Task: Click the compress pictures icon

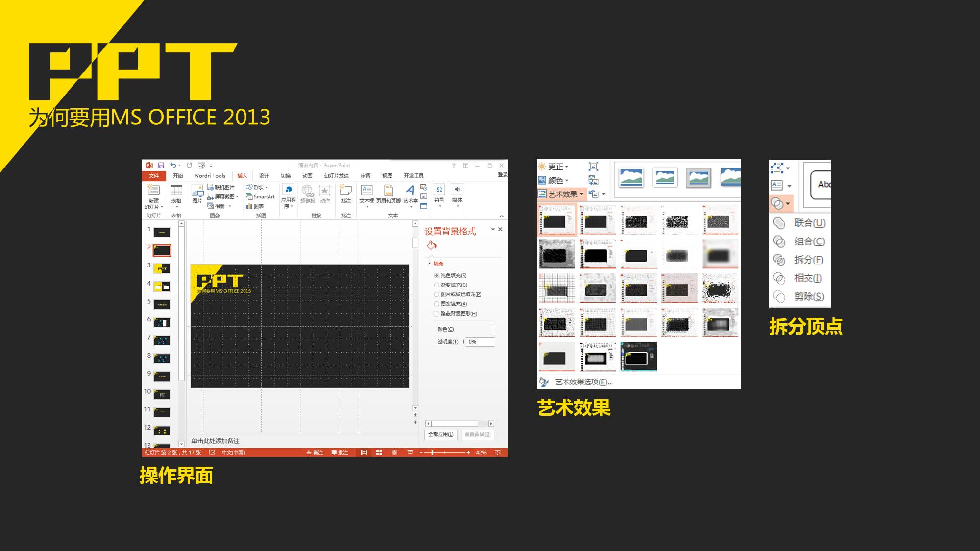Action: (x=593, y=167)
